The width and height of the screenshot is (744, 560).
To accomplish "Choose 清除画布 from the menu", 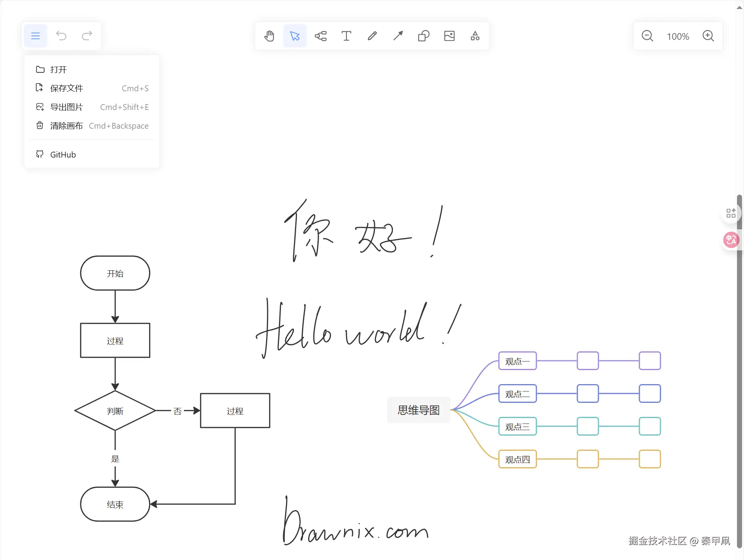I will (92, 126).
